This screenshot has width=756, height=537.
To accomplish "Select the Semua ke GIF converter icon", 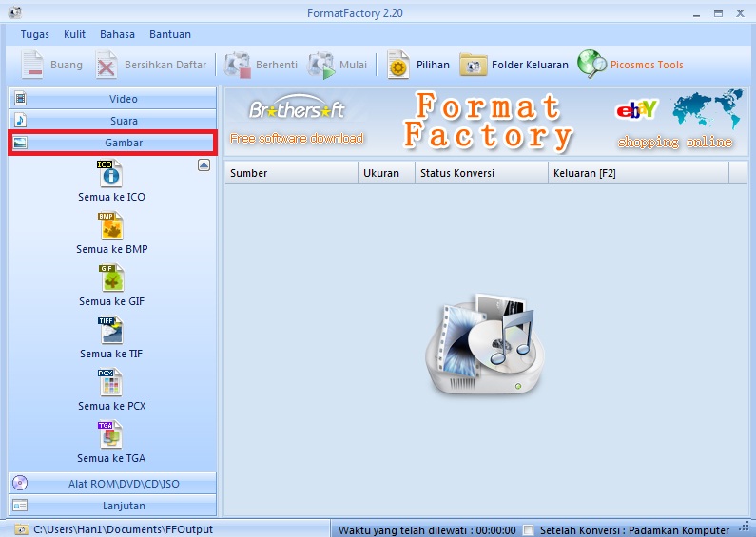I will pos(111,278).
